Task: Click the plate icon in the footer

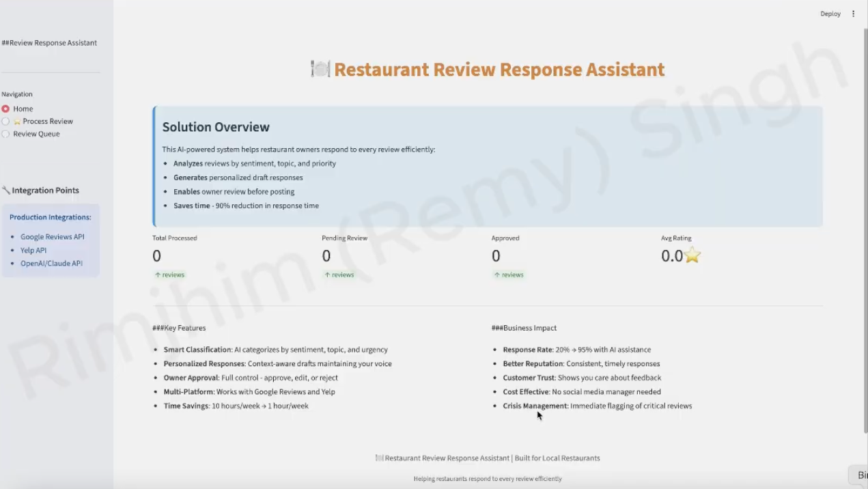Action: pos(380,458)
